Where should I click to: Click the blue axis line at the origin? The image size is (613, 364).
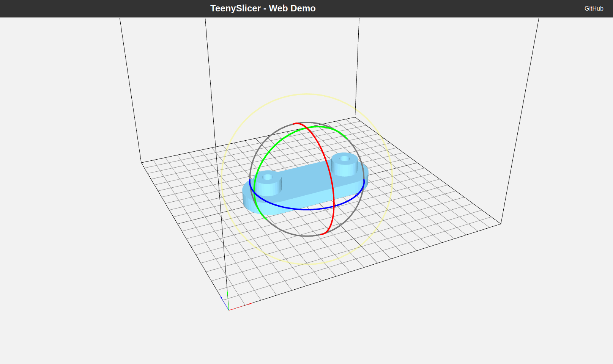(225, 303)
